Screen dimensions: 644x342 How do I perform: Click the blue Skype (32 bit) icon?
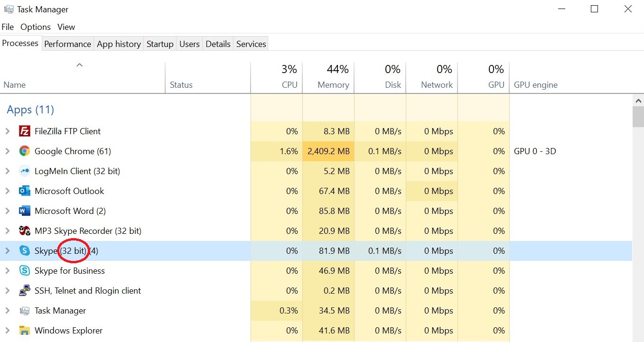pyautogui.click(x=25, y=251)
